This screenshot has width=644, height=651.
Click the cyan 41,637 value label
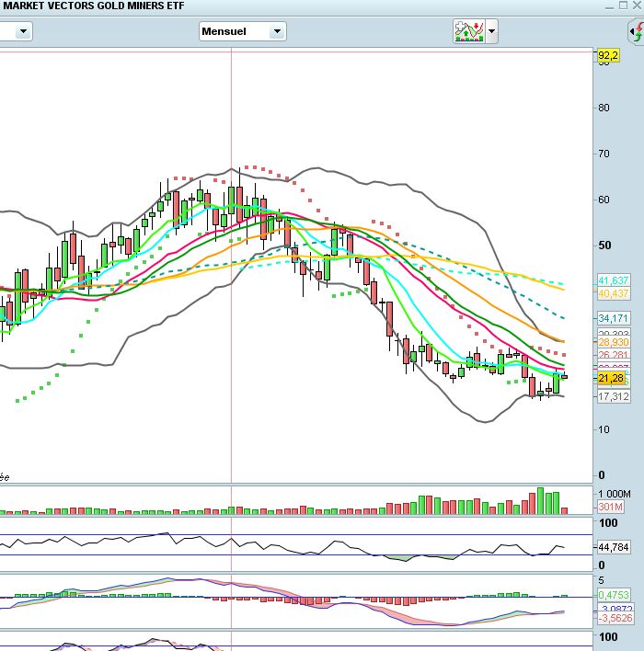(x=614, y=280)
